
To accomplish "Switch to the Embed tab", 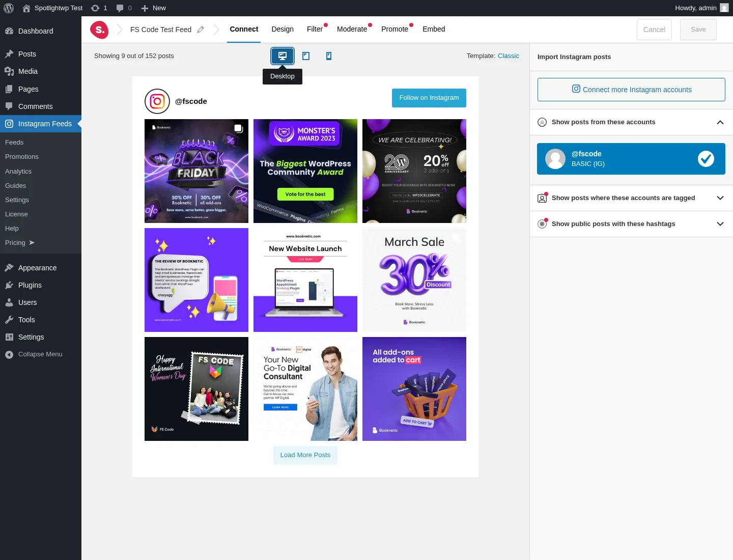I will pos(434,30).
